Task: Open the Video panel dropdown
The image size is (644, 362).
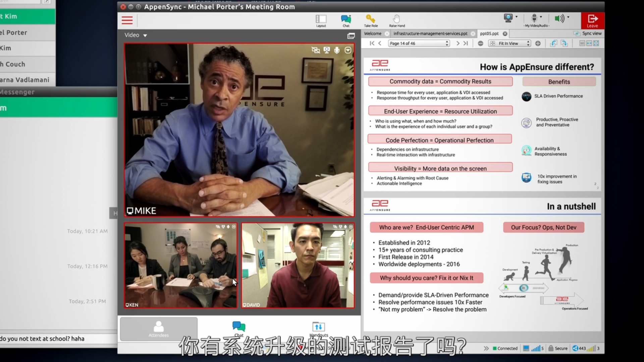Action: (x=136, y=35)
